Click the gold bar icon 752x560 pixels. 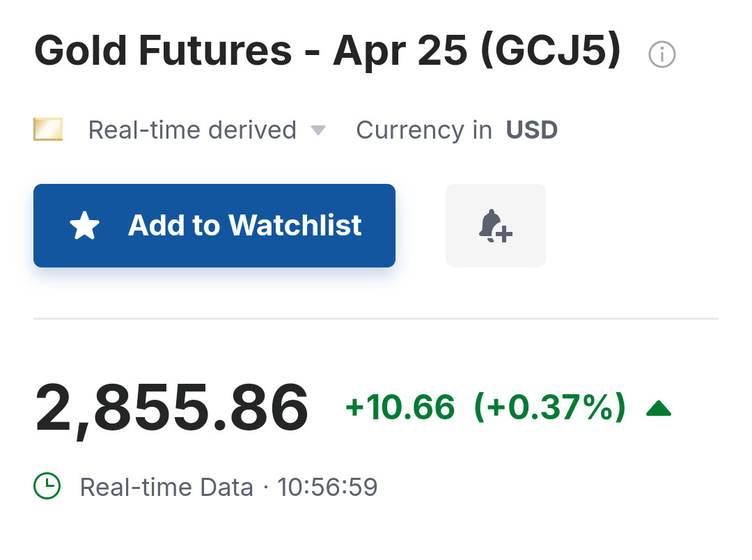click(x=48, y=130)
